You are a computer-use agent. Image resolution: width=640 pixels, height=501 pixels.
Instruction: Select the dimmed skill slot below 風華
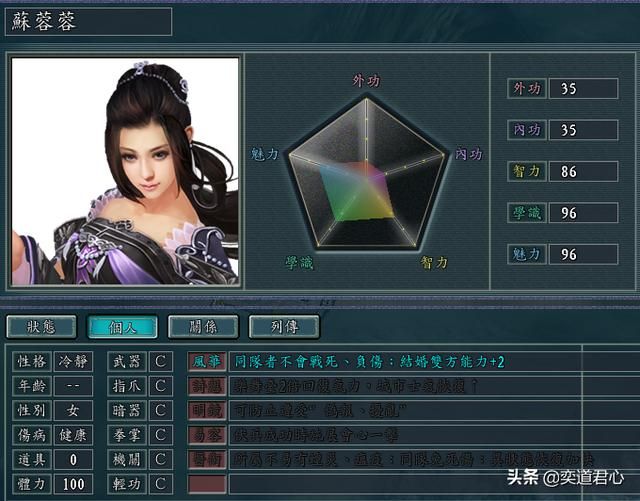(x=207, y=386)
